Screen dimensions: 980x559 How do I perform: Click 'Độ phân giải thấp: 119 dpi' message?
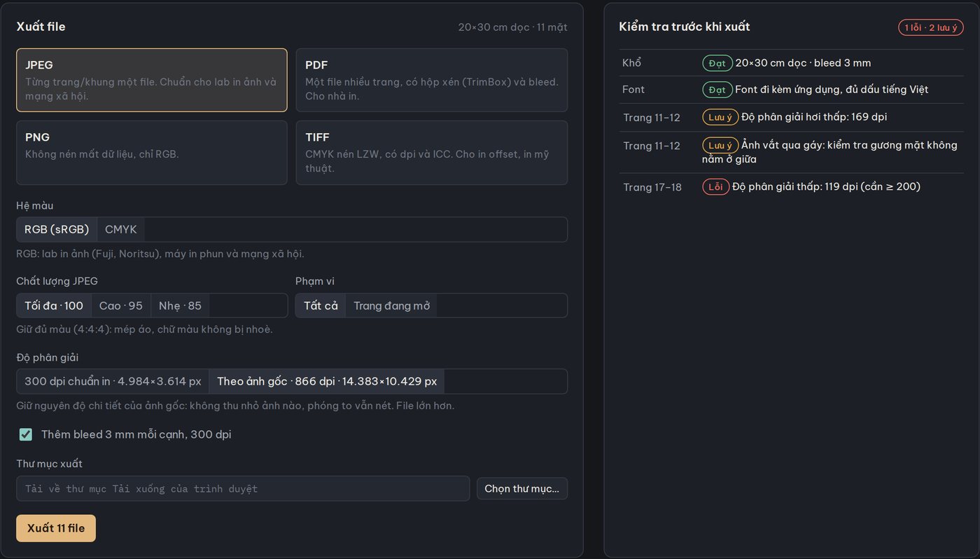pyautogui.click(x=826, y=187)
